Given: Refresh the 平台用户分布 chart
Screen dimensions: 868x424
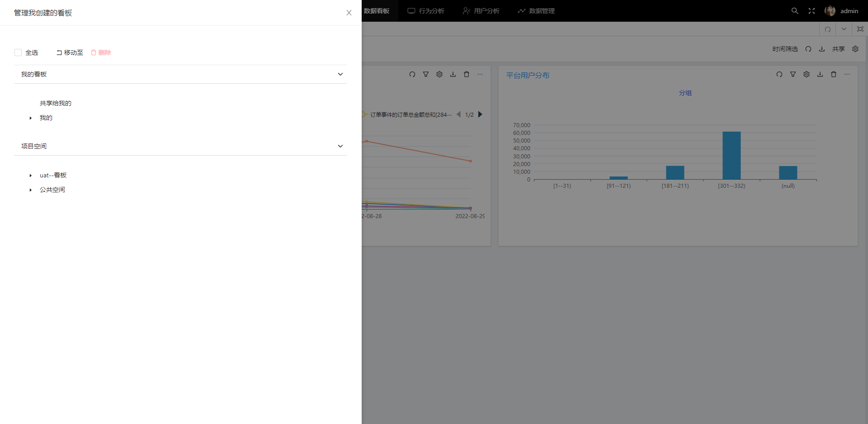Looking at the screenshot, I should 779,74.
